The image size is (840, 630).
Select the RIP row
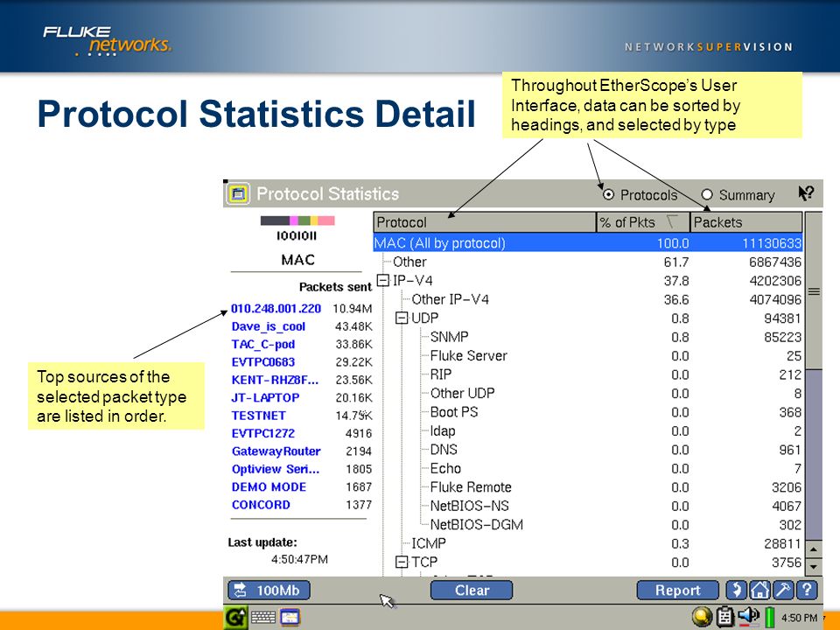588,374
